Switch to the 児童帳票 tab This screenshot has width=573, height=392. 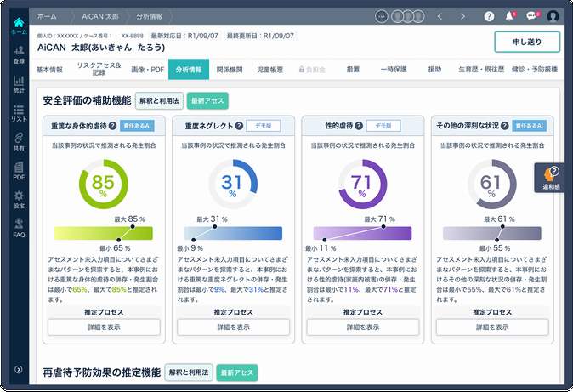tap(270, 70)
